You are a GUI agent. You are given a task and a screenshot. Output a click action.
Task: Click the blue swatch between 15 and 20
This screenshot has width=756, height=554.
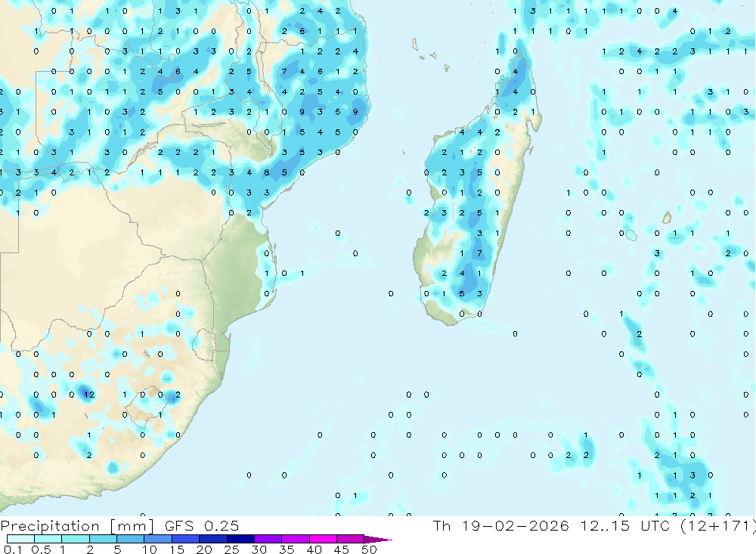[186, 539]
